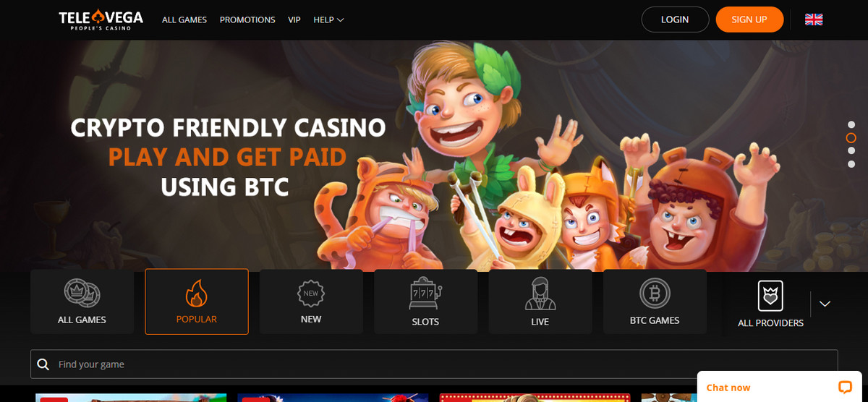Click the orange Sign Up button
Screen dimensions: 868x402
click(x=749, y=20)
